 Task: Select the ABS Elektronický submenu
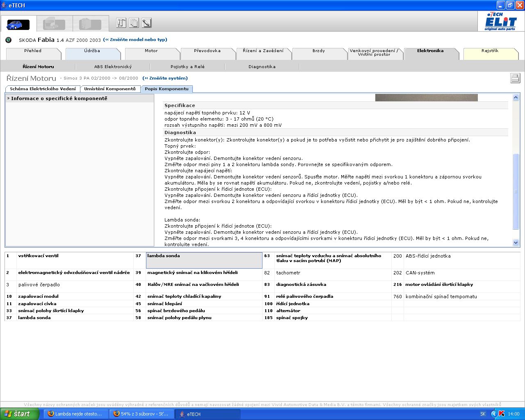tap(113, 66)
